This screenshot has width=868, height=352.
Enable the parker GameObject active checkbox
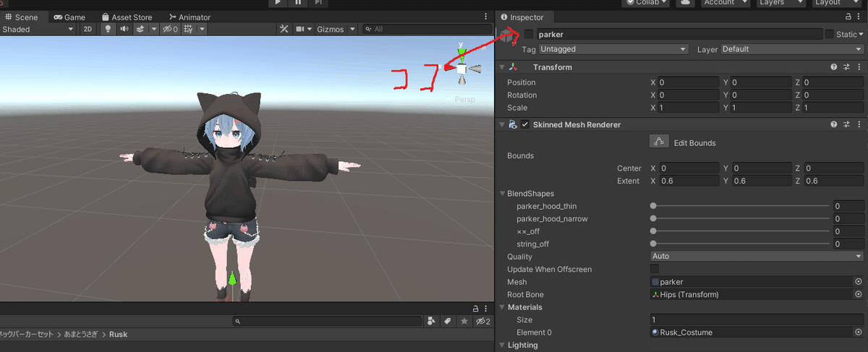(x=529, y=34)
